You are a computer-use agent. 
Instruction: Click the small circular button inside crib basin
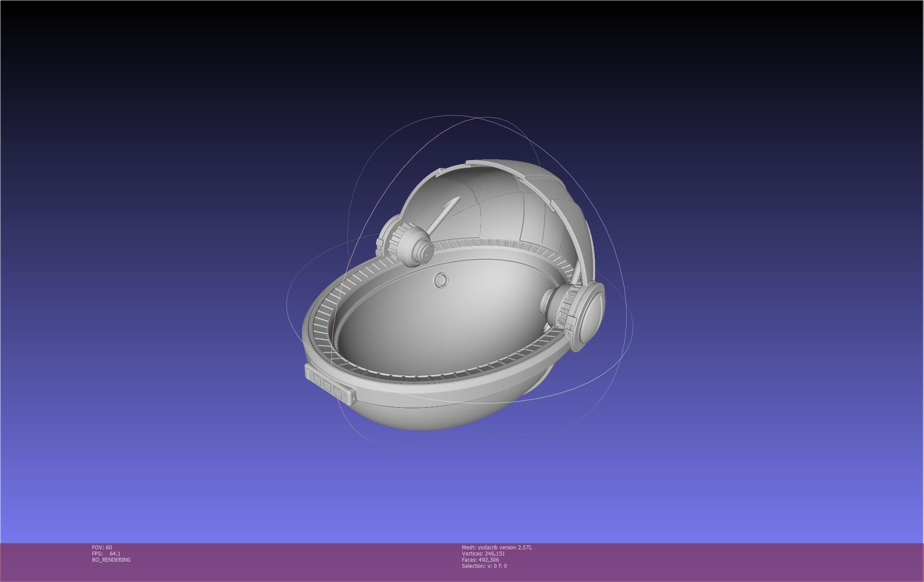click(x=441, y=280)
